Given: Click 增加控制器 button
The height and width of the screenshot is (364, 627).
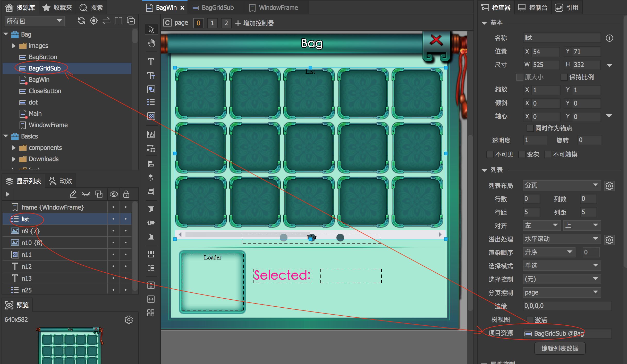Looking at the screenshot, I should tap(255, 23).
